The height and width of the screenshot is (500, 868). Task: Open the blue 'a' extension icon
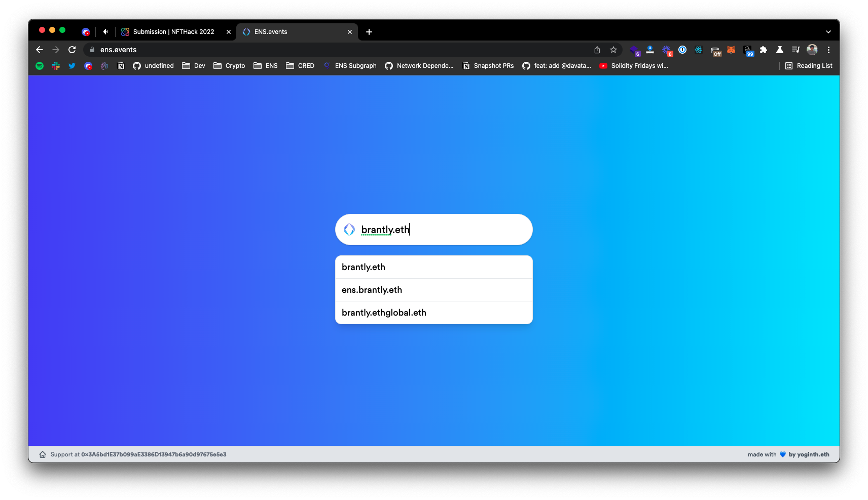(x=650, y=50)
